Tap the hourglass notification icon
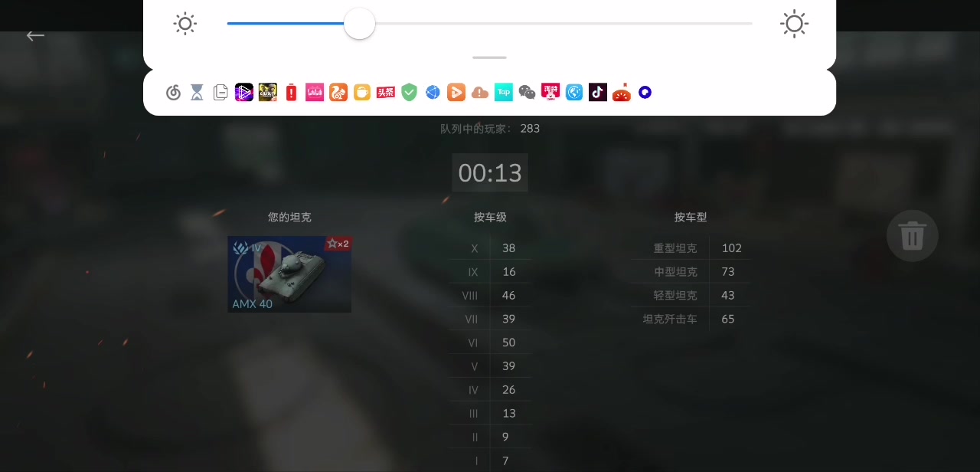The width and height of the screenshot is (980, 472). pos(198,93)
